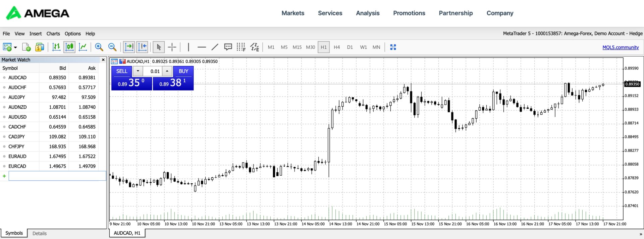
Task: Open Analysis in the Amega navigation
Action: (368, 13)
